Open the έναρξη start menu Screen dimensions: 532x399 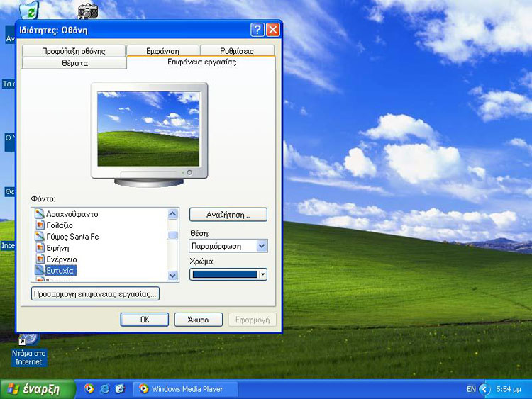coord(38,389)
